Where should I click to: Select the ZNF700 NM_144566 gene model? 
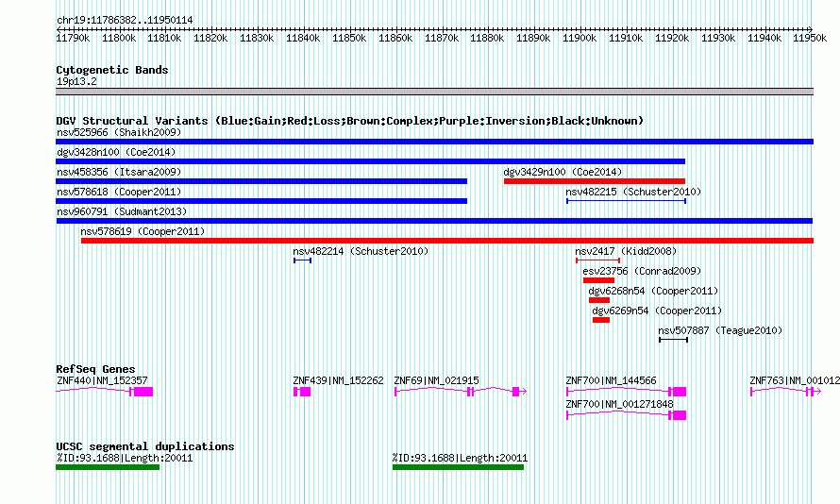[x=627, y=392]
